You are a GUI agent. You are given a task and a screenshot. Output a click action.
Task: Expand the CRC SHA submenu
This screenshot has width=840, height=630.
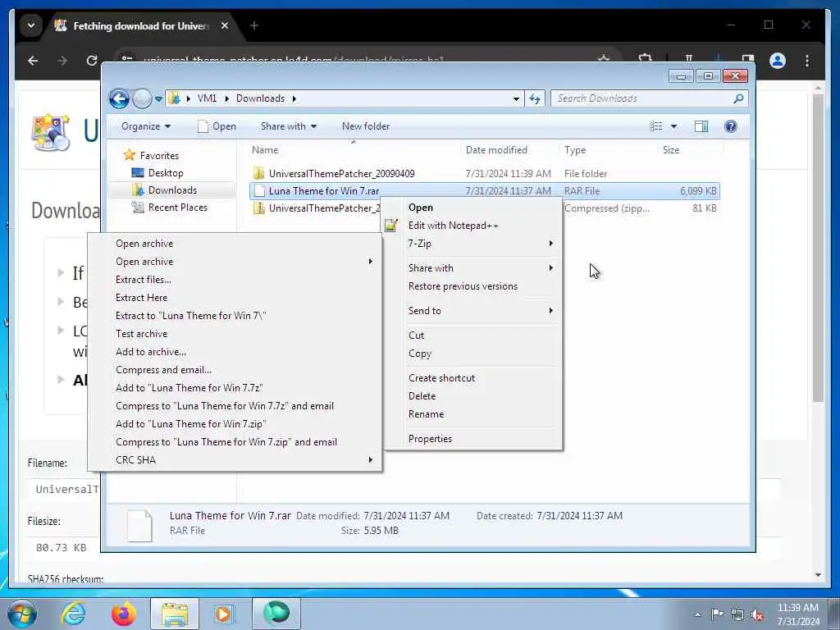[235, 460]
